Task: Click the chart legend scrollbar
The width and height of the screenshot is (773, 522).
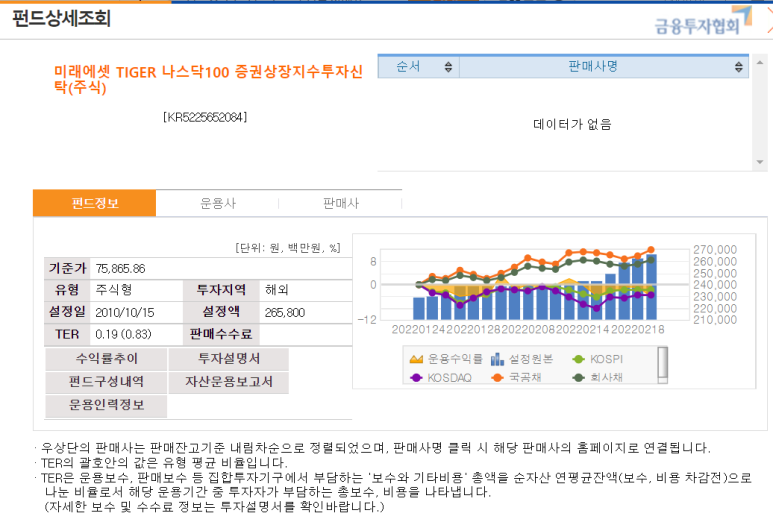Action: 663,365
